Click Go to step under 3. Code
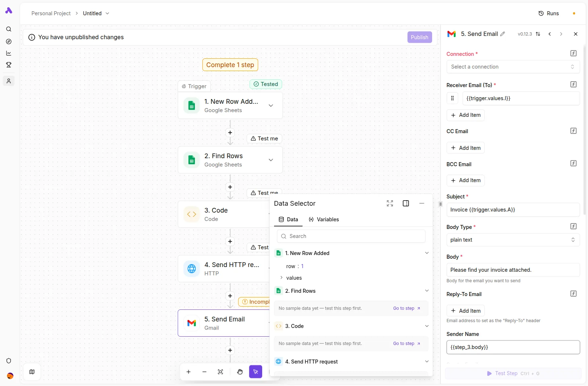Viewport: 588px width, 386px height. pos(407,344)
